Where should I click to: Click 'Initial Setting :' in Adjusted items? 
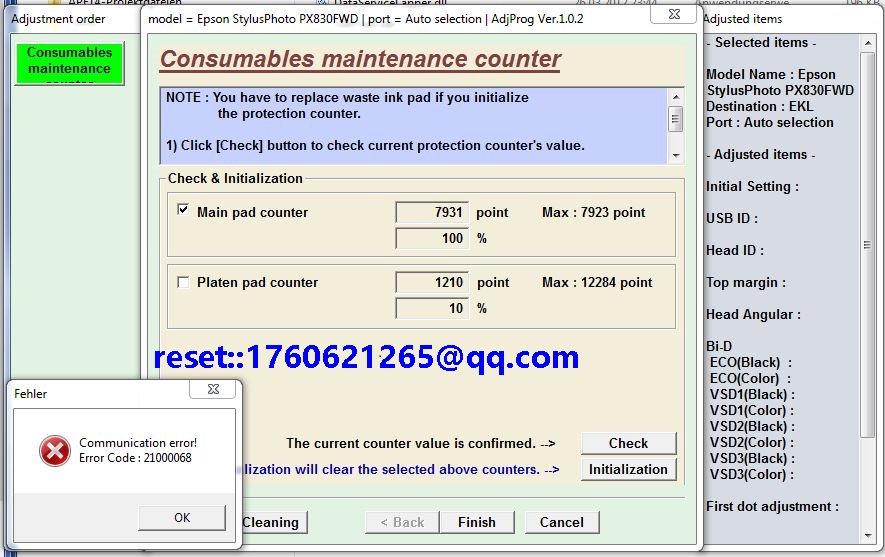pos(752,187)
